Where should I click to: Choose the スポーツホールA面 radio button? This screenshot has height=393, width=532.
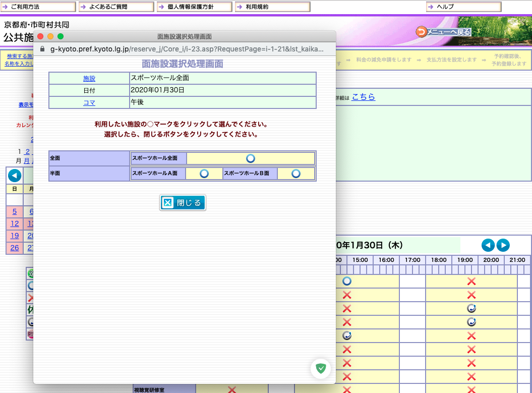(x=204, y=173)
